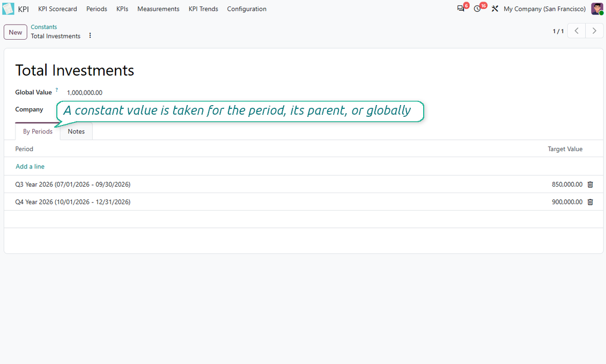The image size is (606, 364).
Task: Show the Global Value help tooltip
Action: (57, 90)
